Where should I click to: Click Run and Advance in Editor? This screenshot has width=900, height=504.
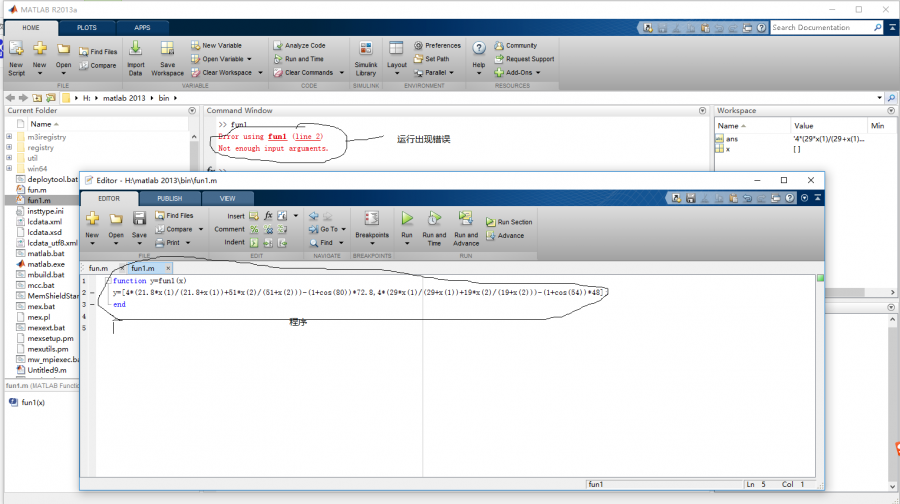click(x=465, y=228)
